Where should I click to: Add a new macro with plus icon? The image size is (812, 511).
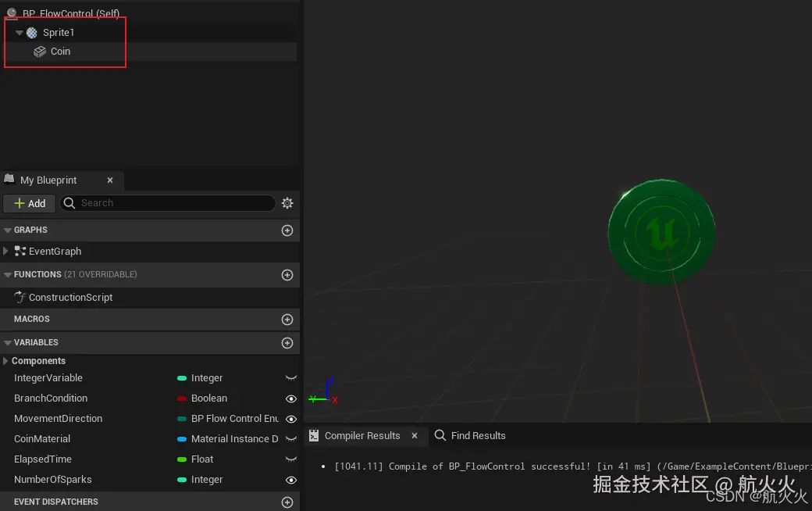click(287, 320)
